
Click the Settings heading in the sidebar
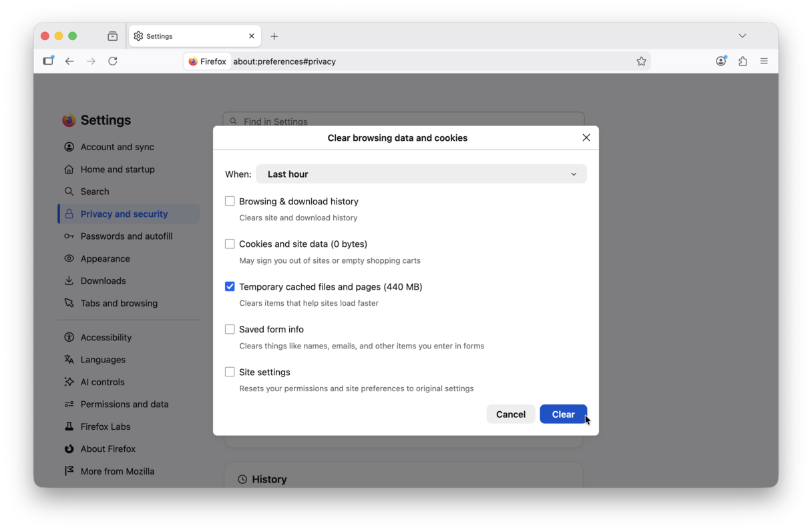point(106,120)
